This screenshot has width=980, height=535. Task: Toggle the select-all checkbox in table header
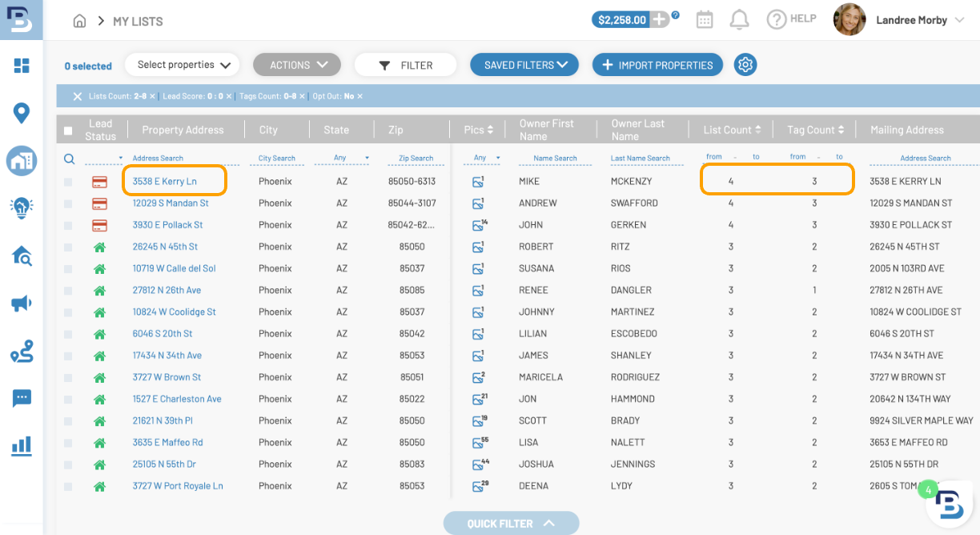click(x=68, y=131)
